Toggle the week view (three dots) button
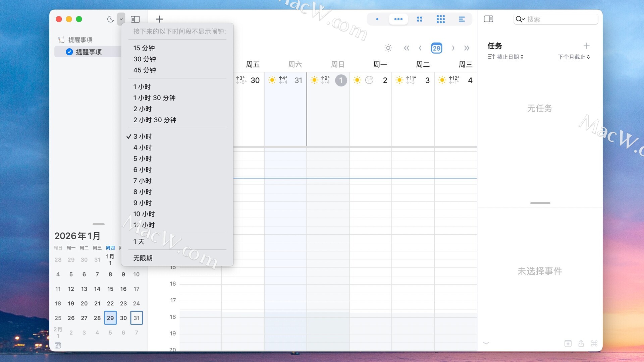Viewport: 644px width, 362px height. (398, 19)
